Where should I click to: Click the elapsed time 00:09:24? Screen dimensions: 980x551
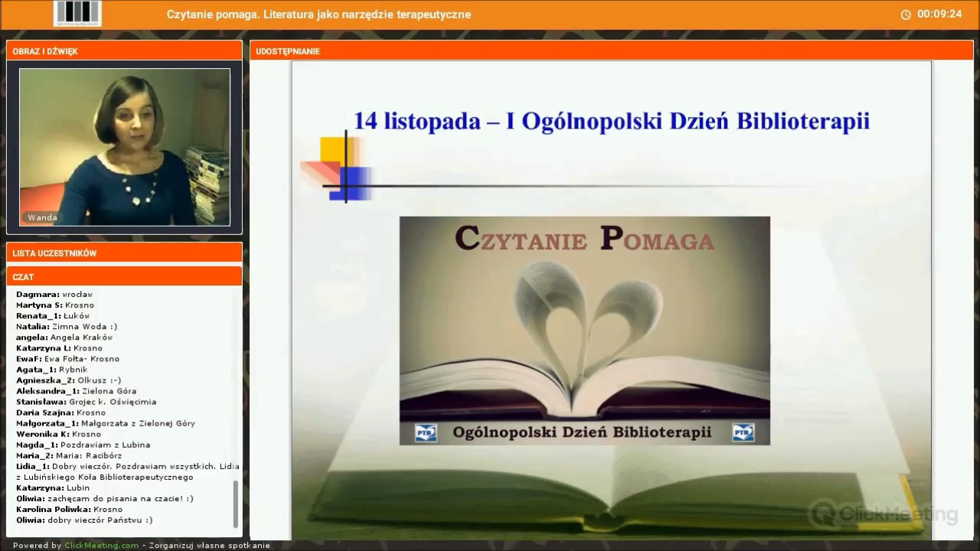pos(939,14)
